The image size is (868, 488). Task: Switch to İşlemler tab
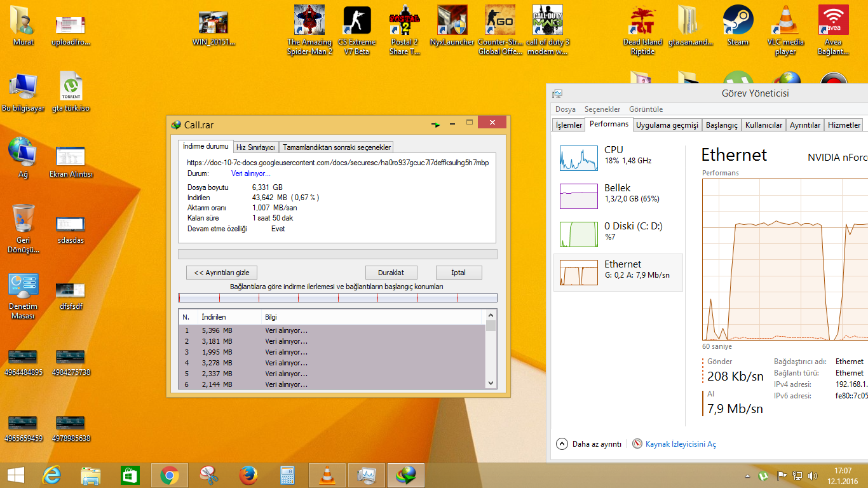pyautogui.click(x=569, y=125)
